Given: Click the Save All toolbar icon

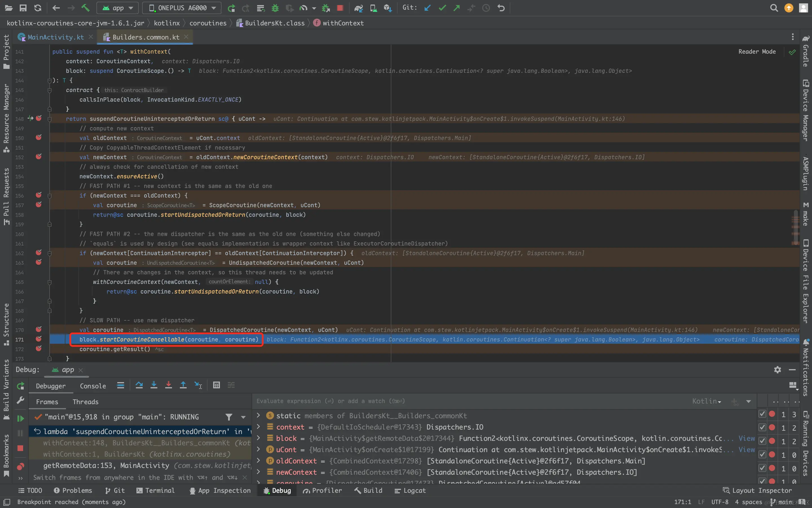Looking at the screenshot, I should pyautogui.click(x=23, y=8).
